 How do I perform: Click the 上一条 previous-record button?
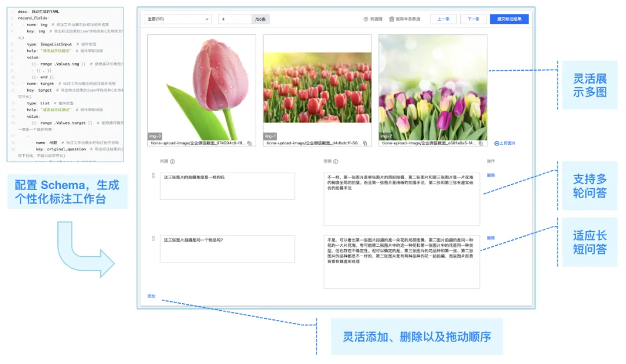(443, 18)
